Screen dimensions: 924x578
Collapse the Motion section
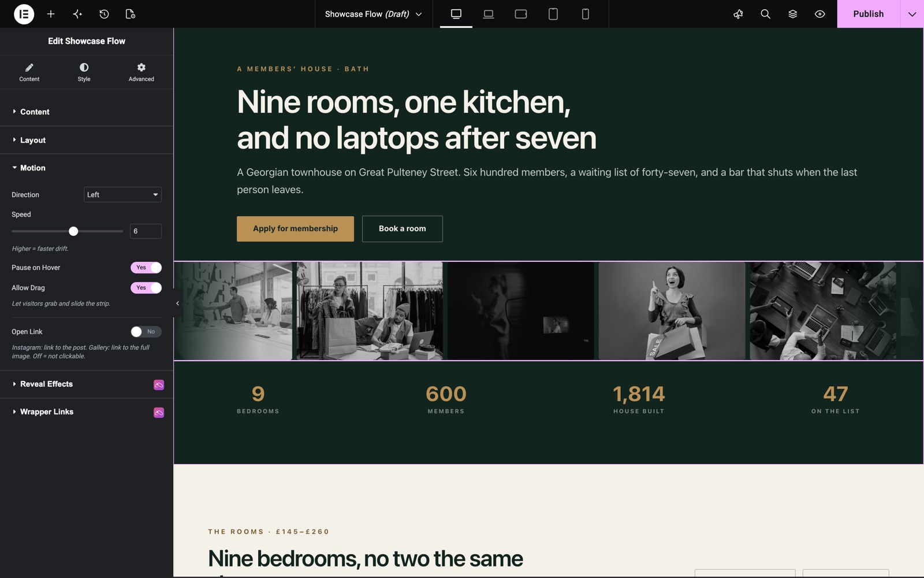[87, 168]
